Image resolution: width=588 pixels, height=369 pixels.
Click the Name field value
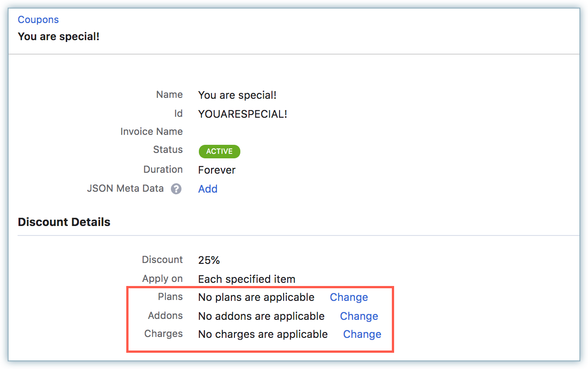click(237, 95)
